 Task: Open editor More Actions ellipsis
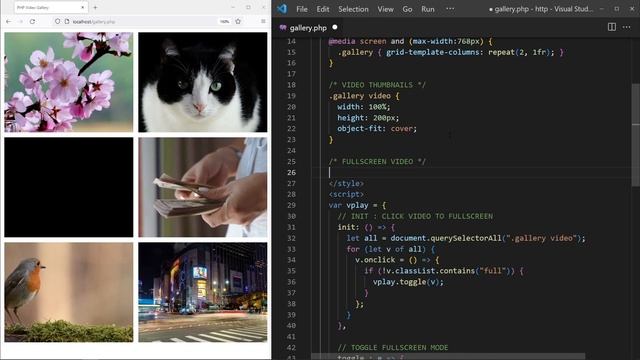tap(626, 27)
